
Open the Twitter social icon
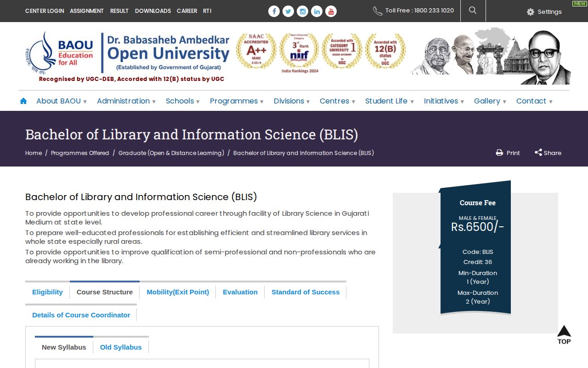click(x=288, y=11)
